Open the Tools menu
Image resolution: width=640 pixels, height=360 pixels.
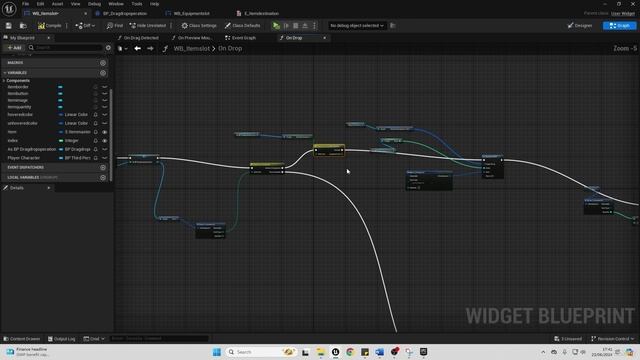pos(137,4)
